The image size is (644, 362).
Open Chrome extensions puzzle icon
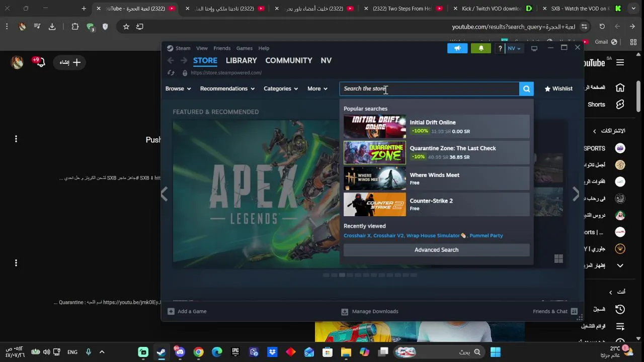click(75, 27)
